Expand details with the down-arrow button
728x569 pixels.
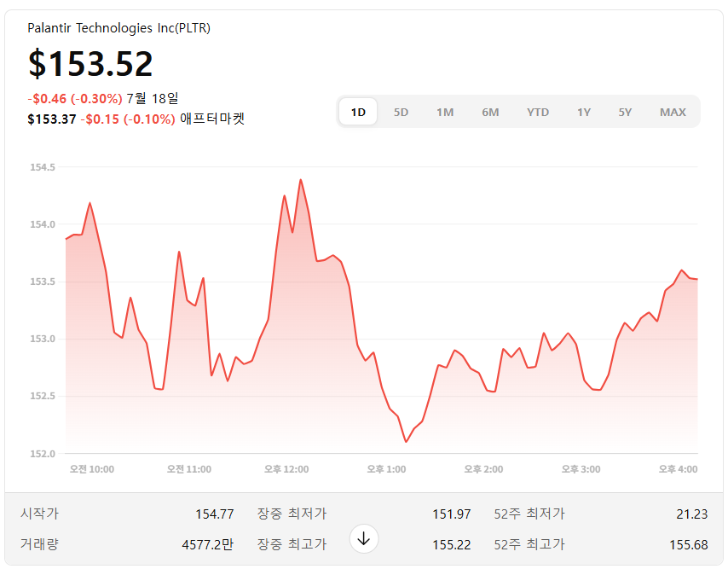[364, 539]
